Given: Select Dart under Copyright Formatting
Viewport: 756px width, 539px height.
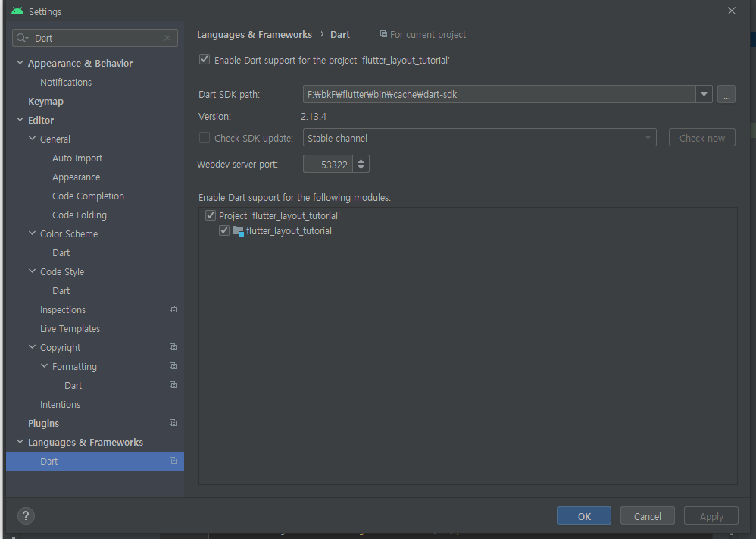Looking at the screenshot, I should pyautogui.click(x=73, y=386).
